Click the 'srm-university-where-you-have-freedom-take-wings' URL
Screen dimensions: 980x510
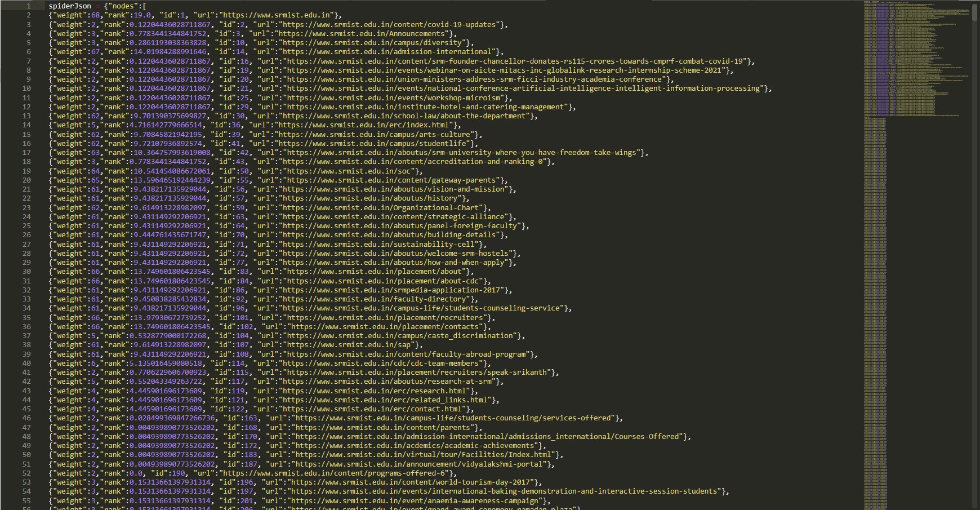[x=461, y=153]
